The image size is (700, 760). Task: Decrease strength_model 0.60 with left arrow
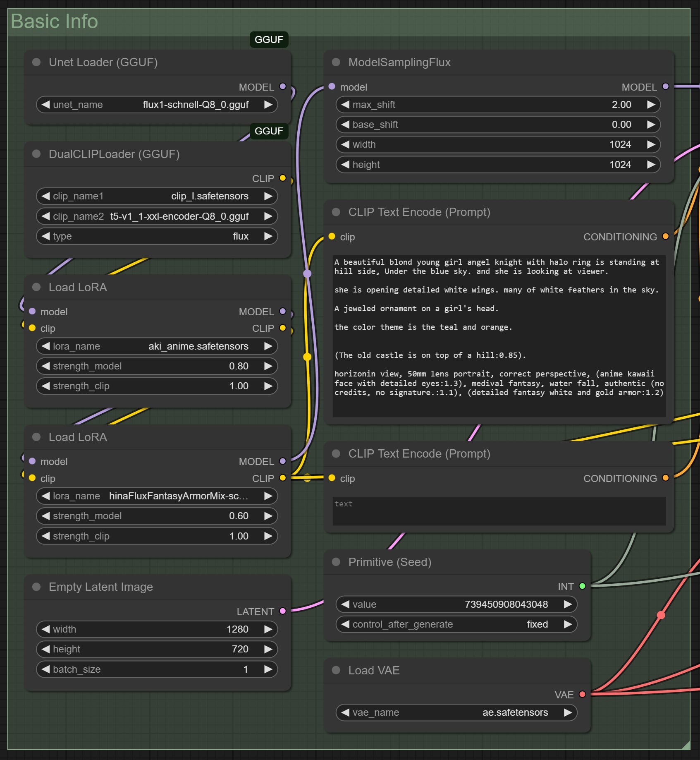(x=45, y=516)
